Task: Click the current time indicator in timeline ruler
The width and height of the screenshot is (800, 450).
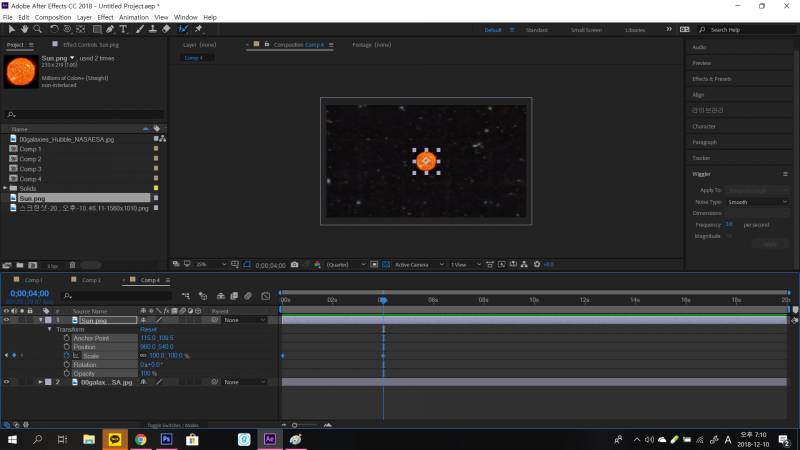Action: pos(382,300)
